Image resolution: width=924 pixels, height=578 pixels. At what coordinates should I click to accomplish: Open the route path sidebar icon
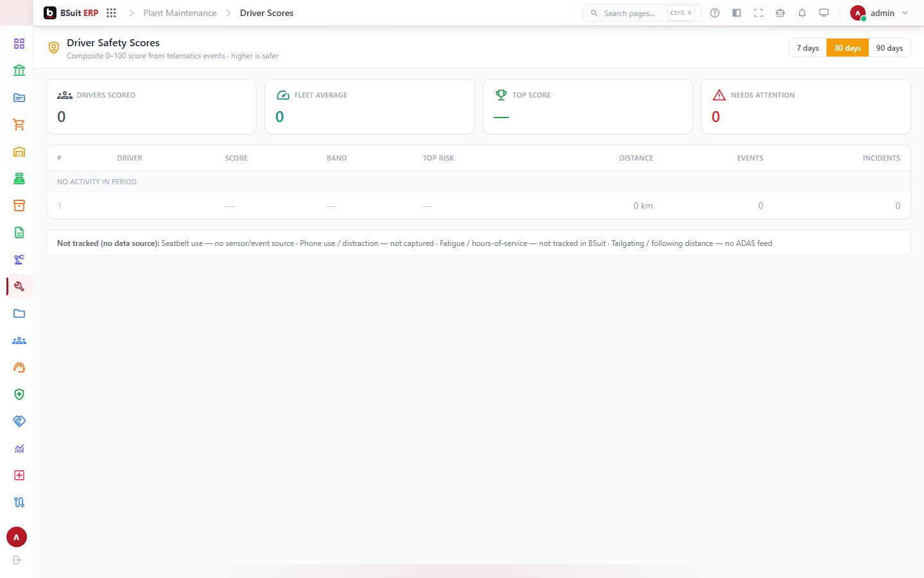(x=19, y=502)
